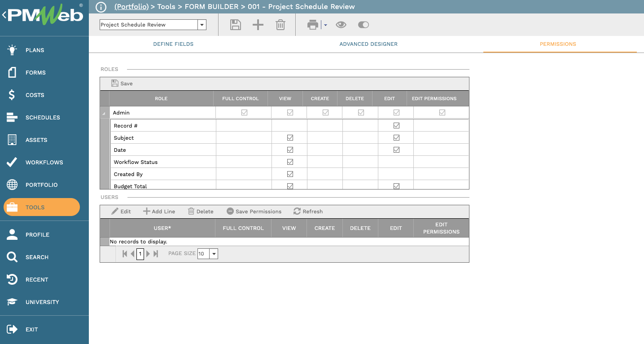Click the Budget Total row label

coord(130,186)
